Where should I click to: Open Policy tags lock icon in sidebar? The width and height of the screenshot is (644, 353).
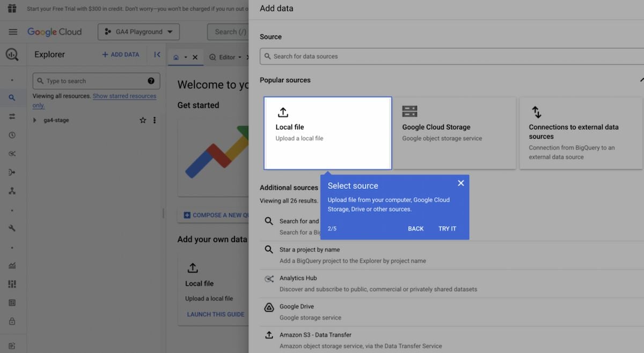(x=12, y=321)
